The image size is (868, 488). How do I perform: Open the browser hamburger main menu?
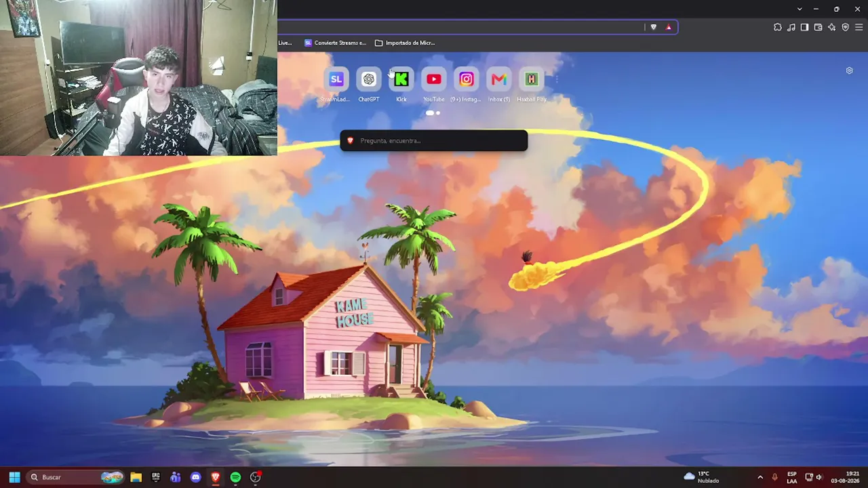[x=859, y=27]
